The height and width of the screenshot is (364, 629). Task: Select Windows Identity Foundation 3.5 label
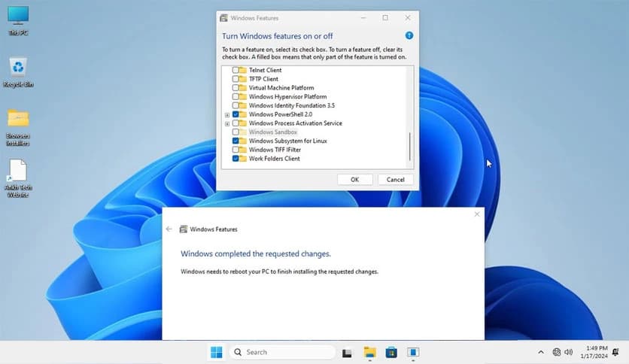(292, 105)
